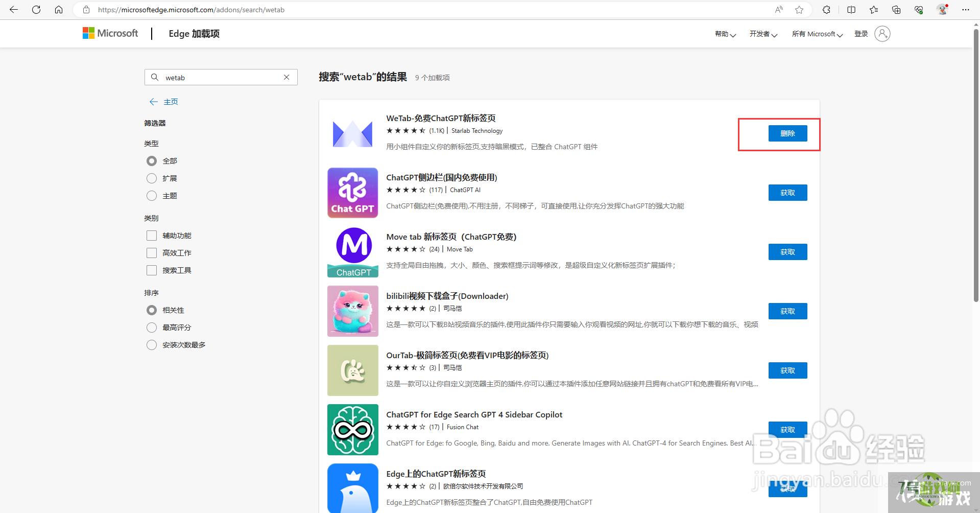Click the page vertical scrollbar

[x=976, y=166]
